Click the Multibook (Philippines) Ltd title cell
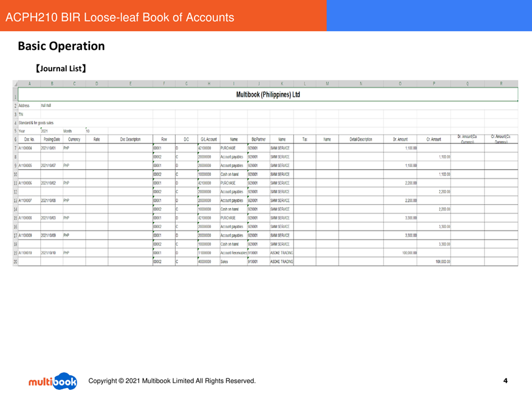Image resolution: width=532 pixels, height=399 pixels. (268, 94)
